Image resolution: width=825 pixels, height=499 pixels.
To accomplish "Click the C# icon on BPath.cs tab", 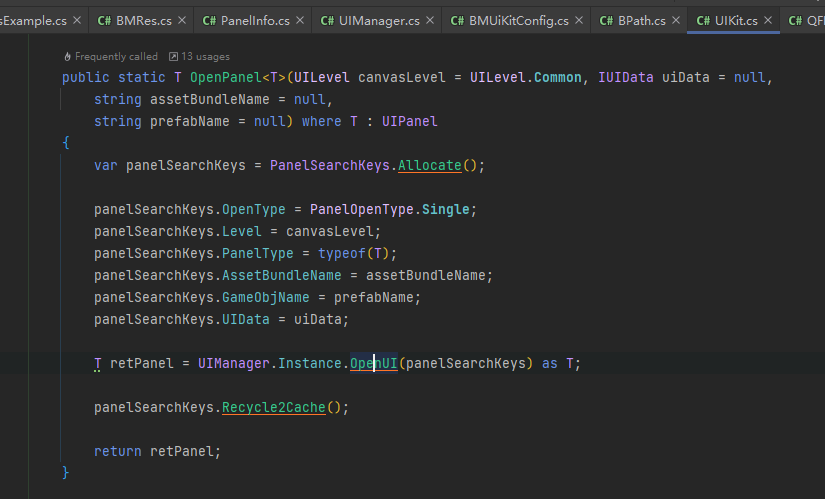I will tap(606, 21).
